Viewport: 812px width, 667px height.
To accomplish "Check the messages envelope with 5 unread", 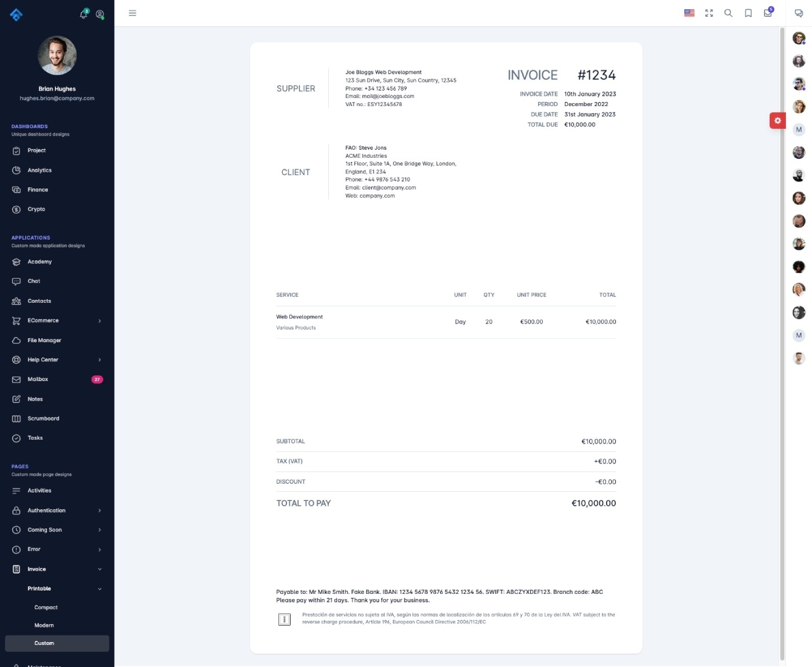I will [x=767, y=13].
